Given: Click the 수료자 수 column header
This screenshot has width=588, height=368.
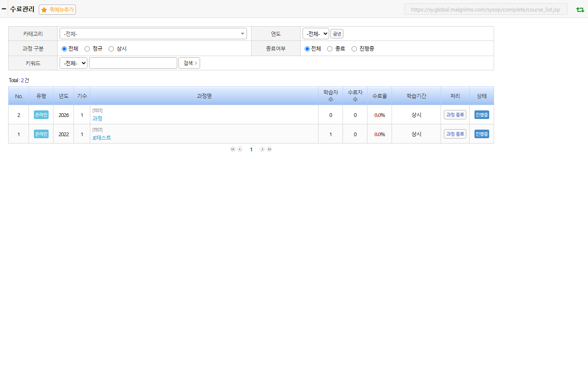Looking at the screenshot, I should point(355,96).
